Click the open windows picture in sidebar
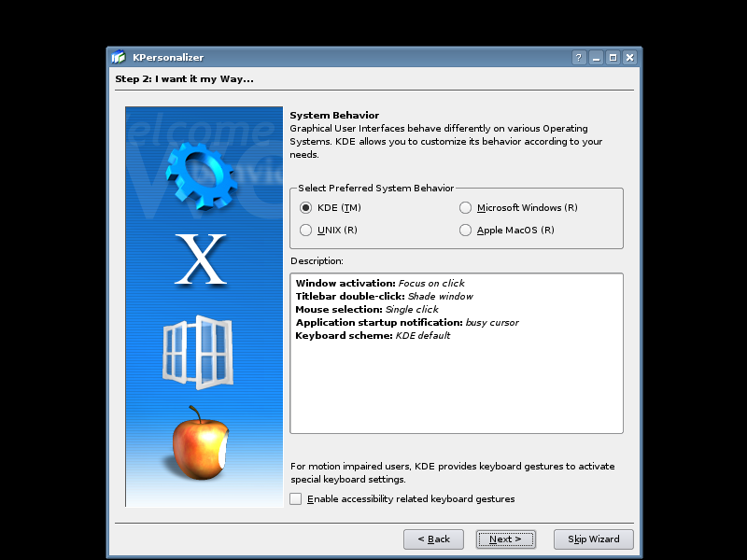 198,352
